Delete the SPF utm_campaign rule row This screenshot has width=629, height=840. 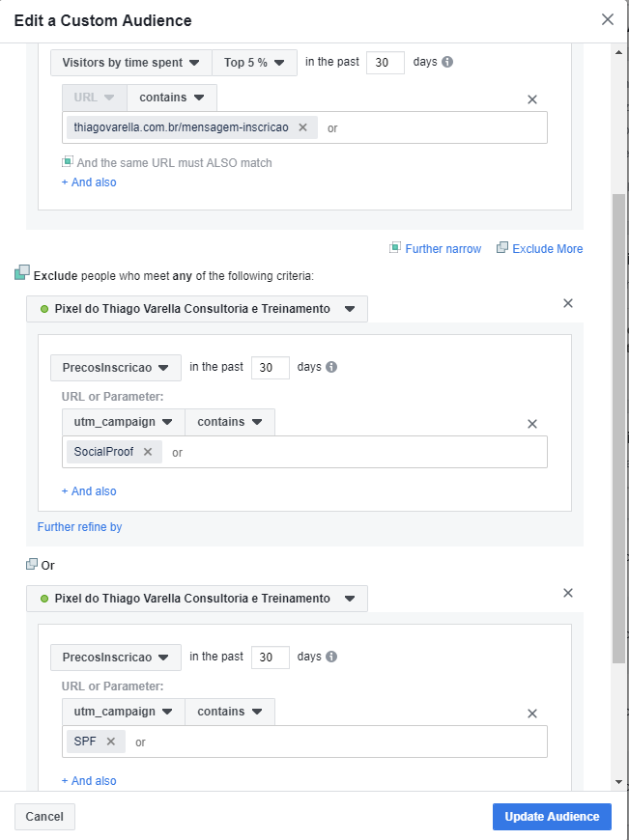point(531,714)
